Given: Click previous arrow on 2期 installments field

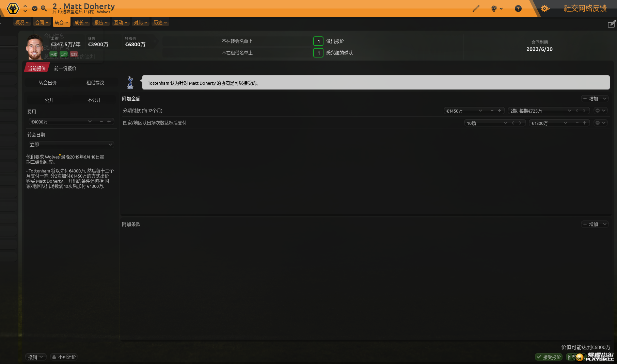Looking at the screenshot, I should [577, 111].
